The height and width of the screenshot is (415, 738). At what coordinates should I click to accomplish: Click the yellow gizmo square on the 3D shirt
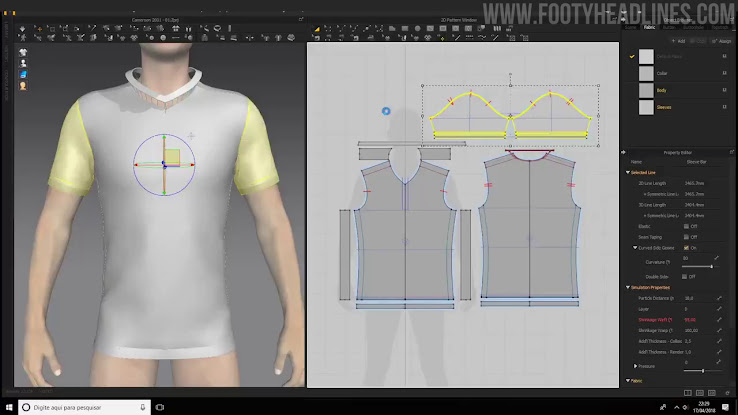[172, 157]
